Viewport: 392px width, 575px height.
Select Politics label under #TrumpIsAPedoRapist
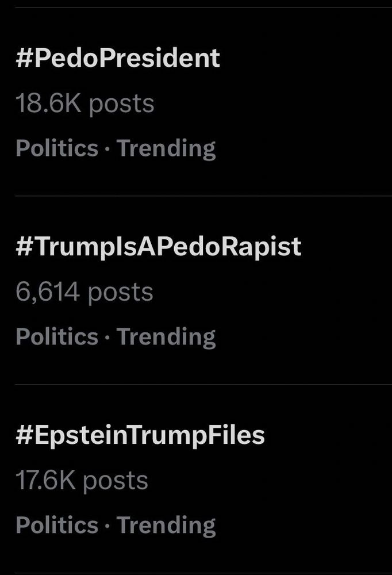(57, 337)
